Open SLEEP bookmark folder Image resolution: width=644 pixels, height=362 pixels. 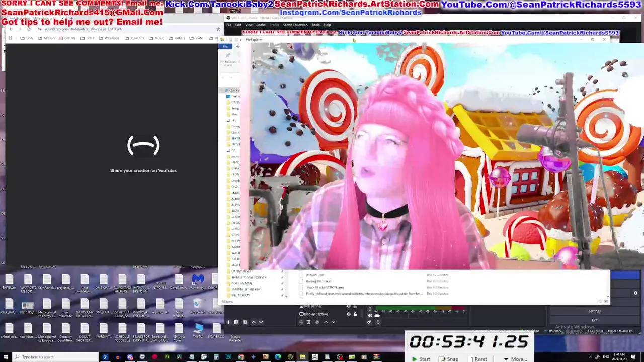(x=88, y=38)
